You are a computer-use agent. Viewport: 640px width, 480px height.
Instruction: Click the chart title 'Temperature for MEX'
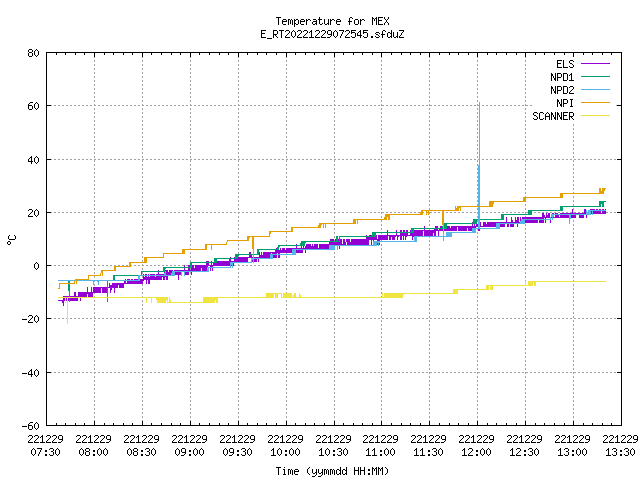(x=332, y=21)
